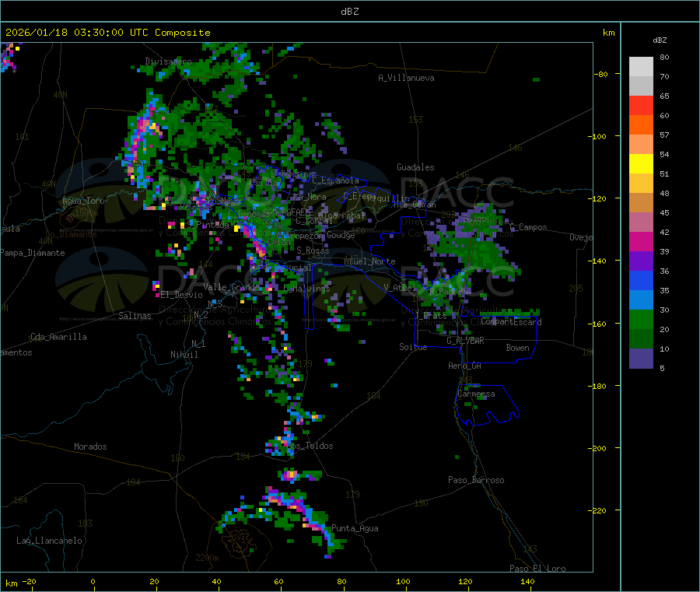Click the 'L_Malvinas' map label
The image size is (700, 592).
click(x=306, y=289)
